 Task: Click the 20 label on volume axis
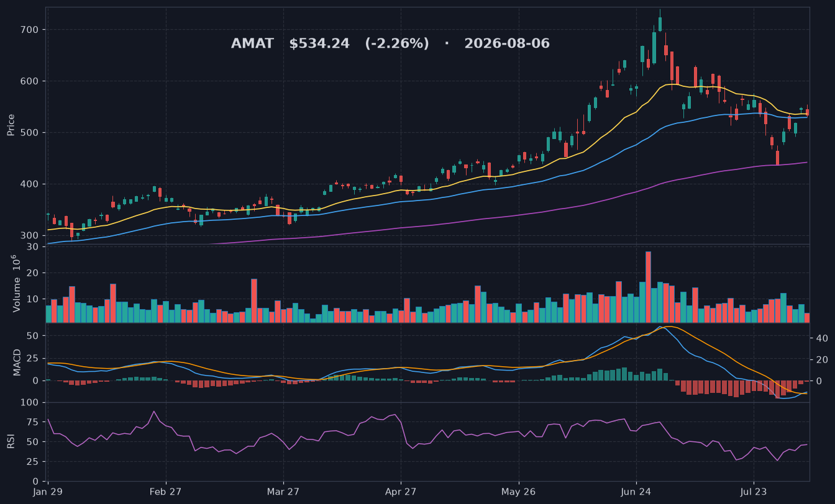coord(34,272)
